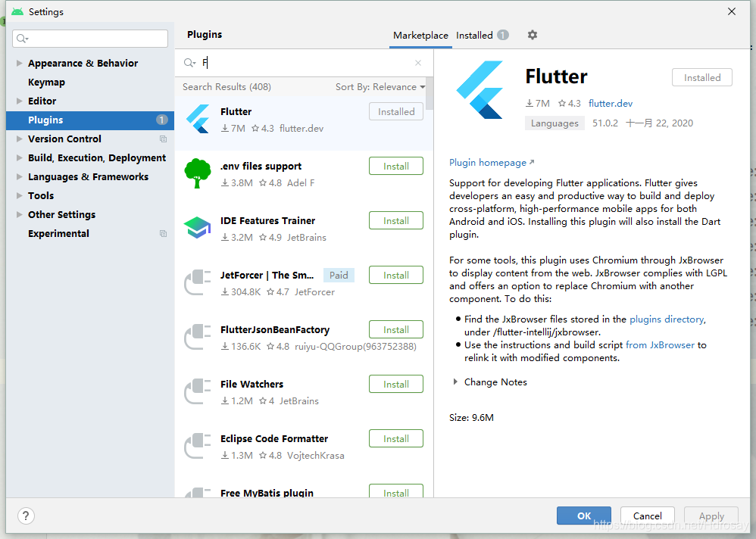
Task: Open the flutter.dev link in details
Action: [x=611, y=103]
